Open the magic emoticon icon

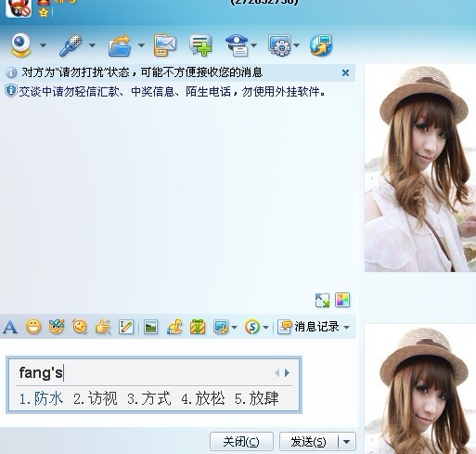pyautogui.click(x=57, y=327)
